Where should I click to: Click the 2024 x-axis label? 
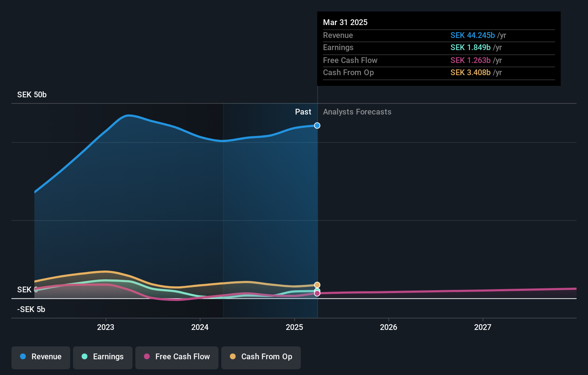pos(200,327)
